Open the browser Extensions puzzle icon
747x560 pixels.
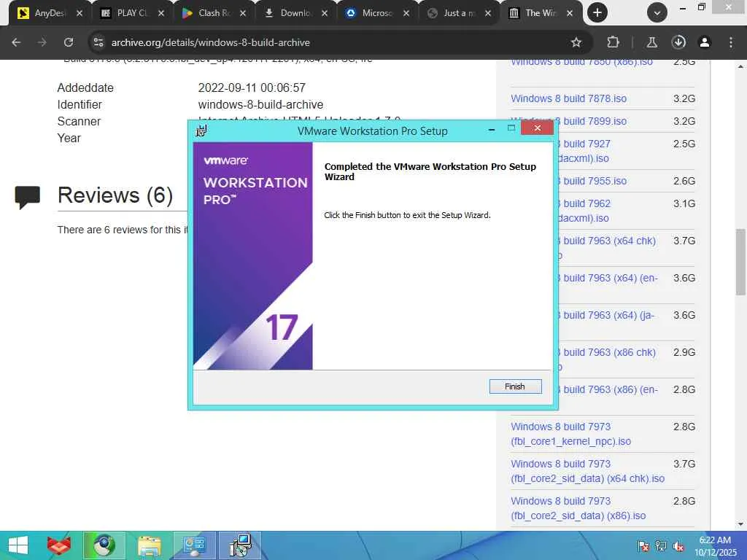613,42
